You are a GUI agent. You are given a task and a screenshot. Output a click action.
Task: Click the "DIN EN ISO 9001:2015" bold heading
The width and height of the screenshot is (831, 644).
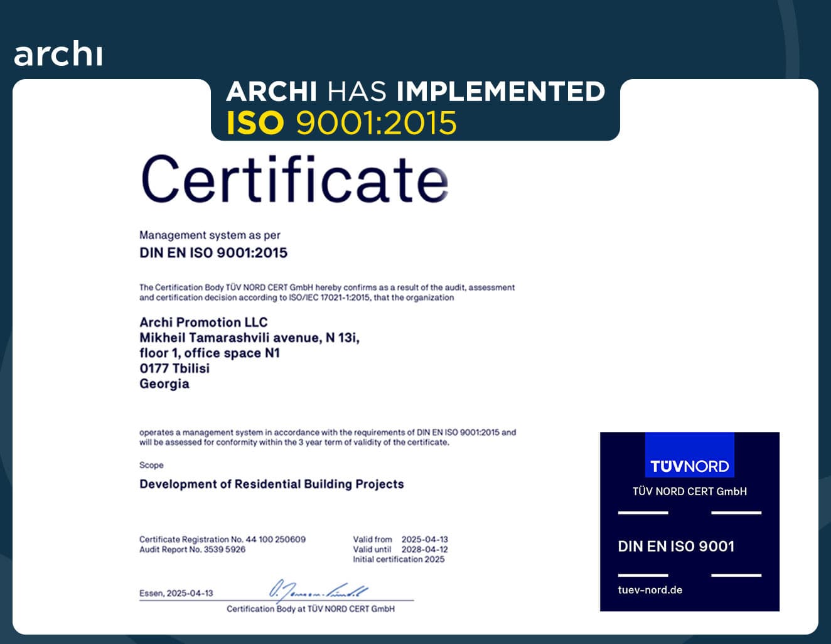point(213,253)
